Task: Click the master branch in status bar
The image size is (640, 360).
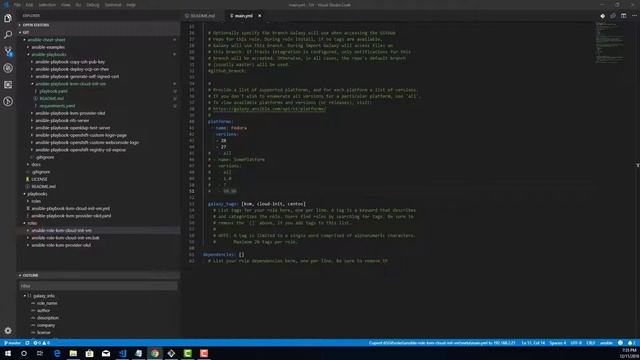Action: click(x=13, y=343)
